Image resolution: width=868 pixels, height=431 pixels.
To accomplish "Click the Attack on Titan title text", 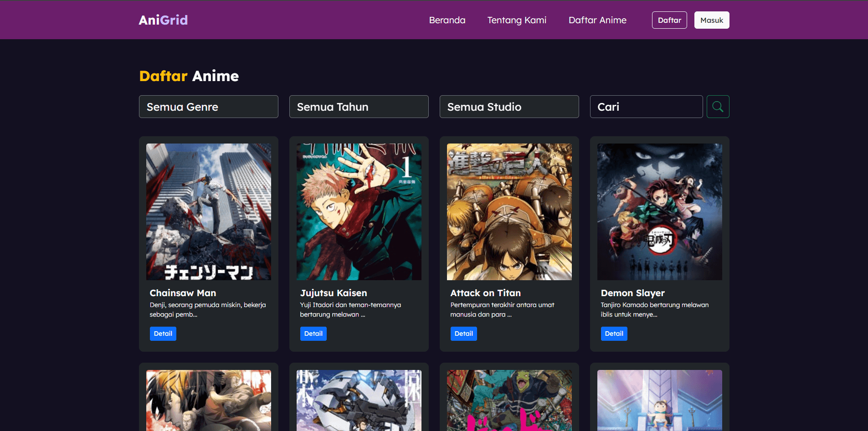I will (x=486, y=293).
